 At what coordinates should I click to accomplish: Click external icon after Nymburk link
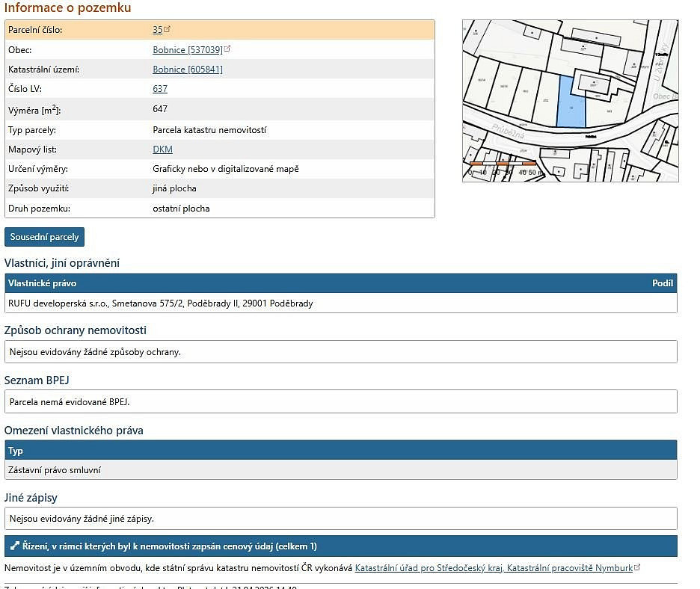coord(637,567)
